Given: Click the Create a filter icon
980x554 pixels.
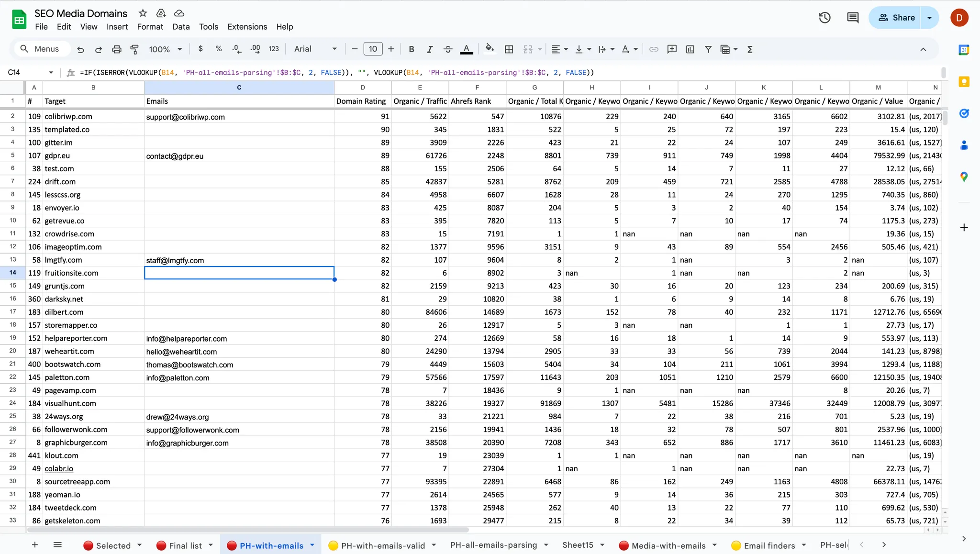Looking at the screenshot, I should coord(708,49).
